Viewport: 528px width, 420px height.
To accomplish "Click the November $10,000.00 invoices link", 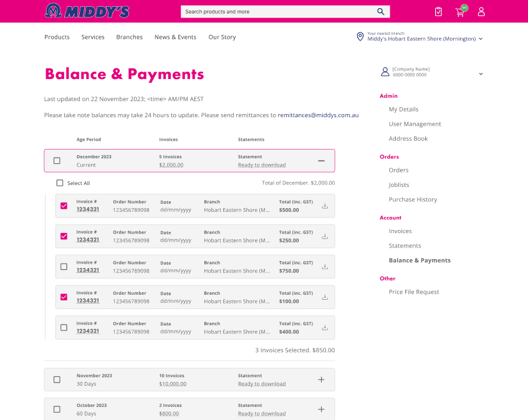I will click(173, 384).
